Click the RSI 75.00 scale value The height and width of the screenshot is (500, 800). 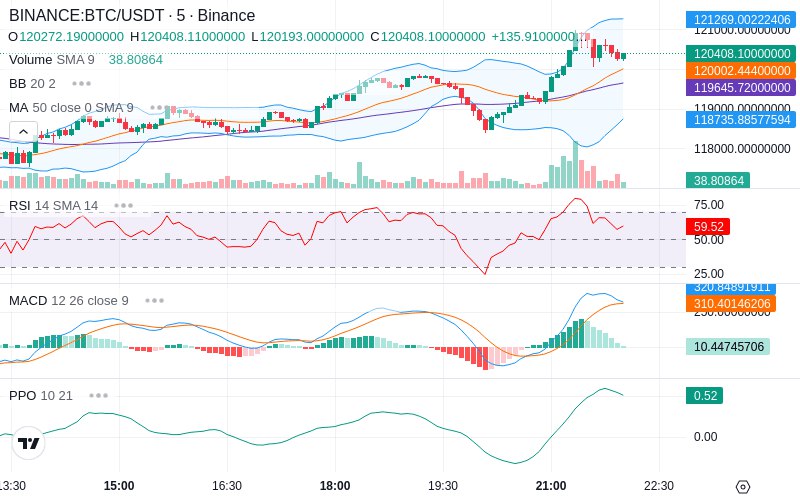[709, 205]
